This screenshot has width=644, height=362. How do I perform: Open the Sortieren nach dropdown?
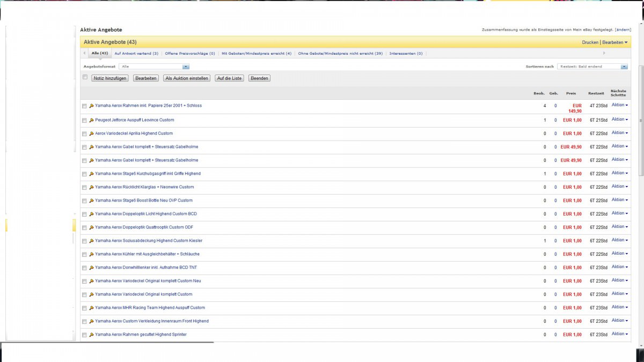tap(592, 67)
